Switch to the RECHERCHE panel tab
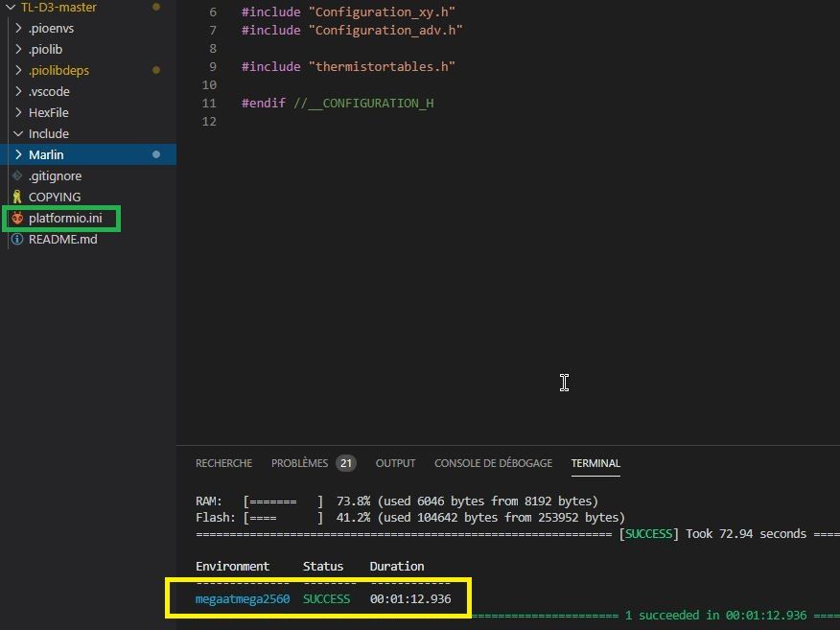The height and width of the screenshot is (630, 840). click(x=224, y=463)
